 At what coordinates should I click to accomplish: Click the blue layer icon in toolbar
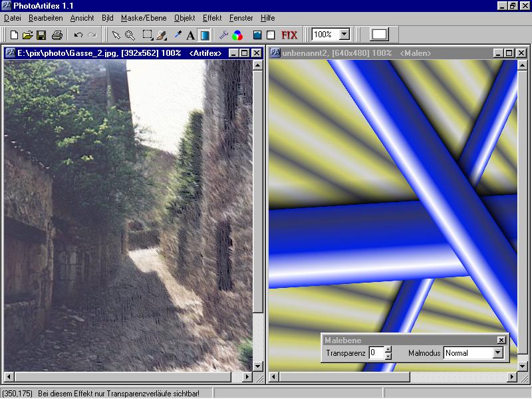[x=257, y=35]
